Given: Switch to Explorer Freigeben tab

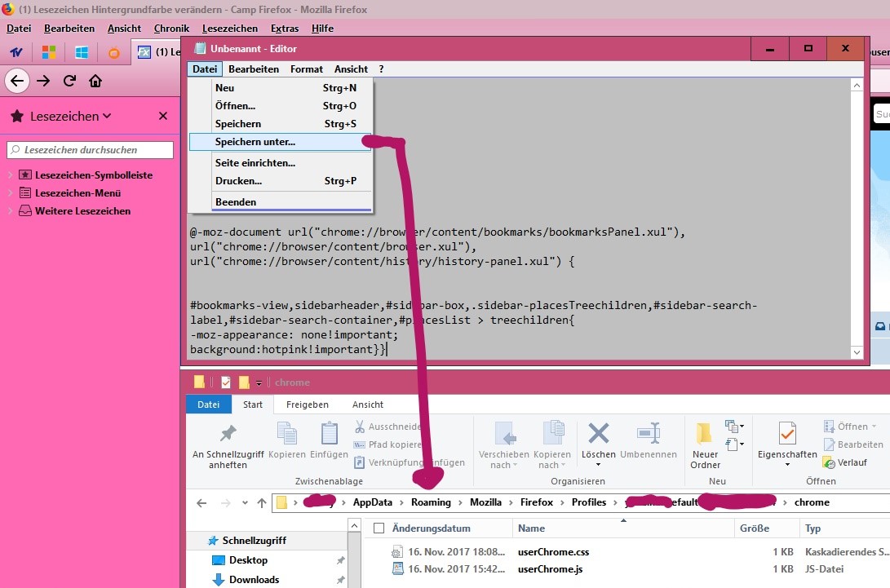Looking at the screenshot, I should tap(307, 405).
